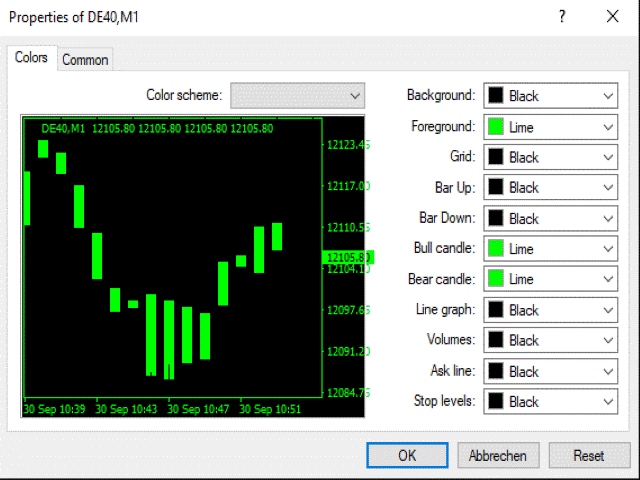640x480 pixels.
Task: Open the Bar Up color combo box
Action: click(551, 187)
